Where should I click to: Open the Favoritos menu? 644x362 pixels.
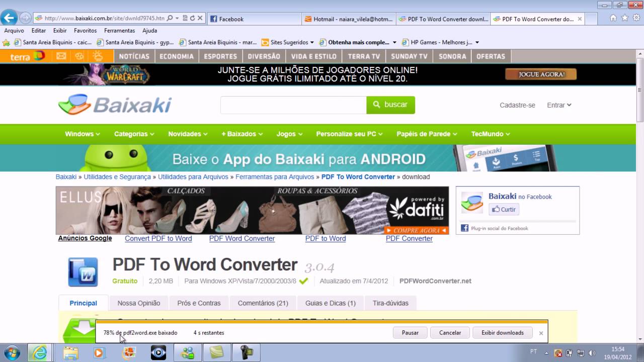click(x=85, y=31)
